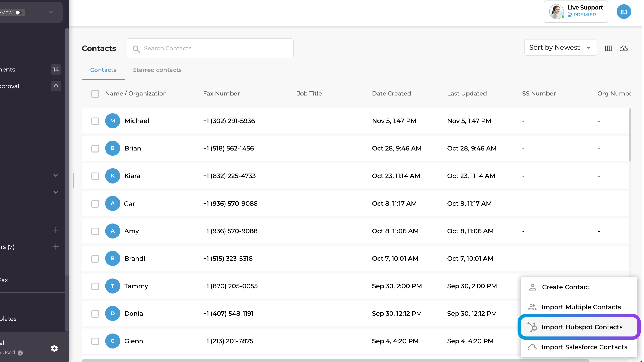Expand the lower chevron in the sidebar

(56, 192)
